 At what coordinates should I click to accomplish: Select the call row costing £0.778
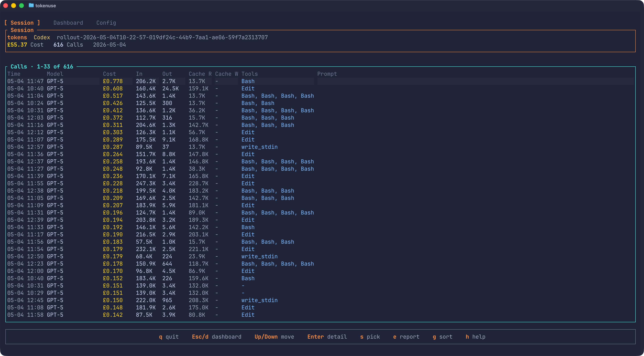click(320, 81)
